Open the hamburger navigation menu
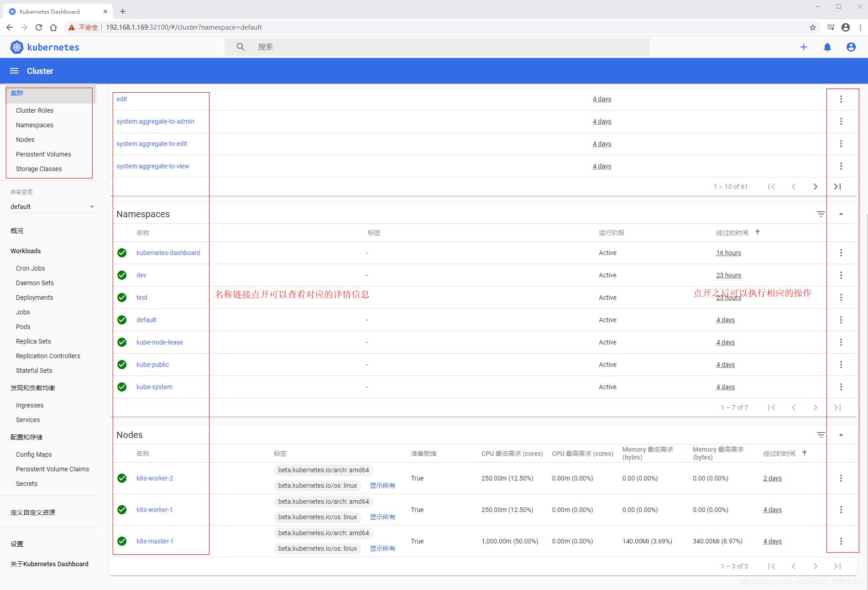This screenshot has height=590, width=868. (14, 71)
